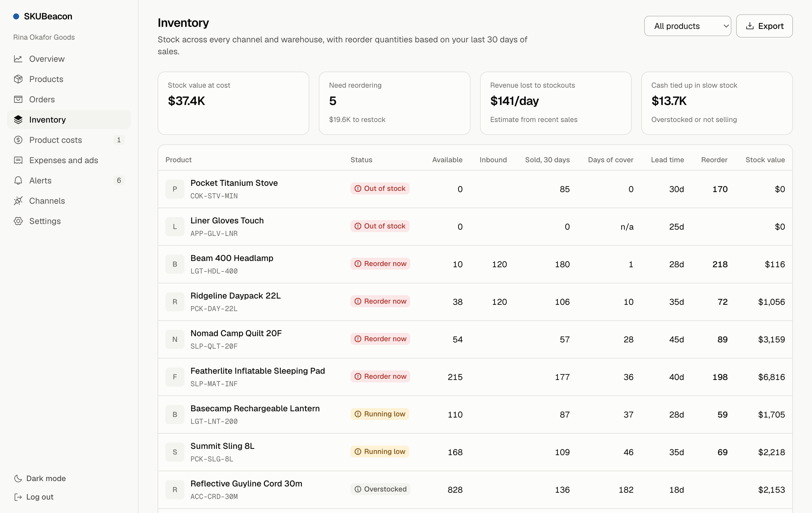
Task: Click SKU text SLP-MAT-INF
Action: pyautogui.click(x=214, y=384)
